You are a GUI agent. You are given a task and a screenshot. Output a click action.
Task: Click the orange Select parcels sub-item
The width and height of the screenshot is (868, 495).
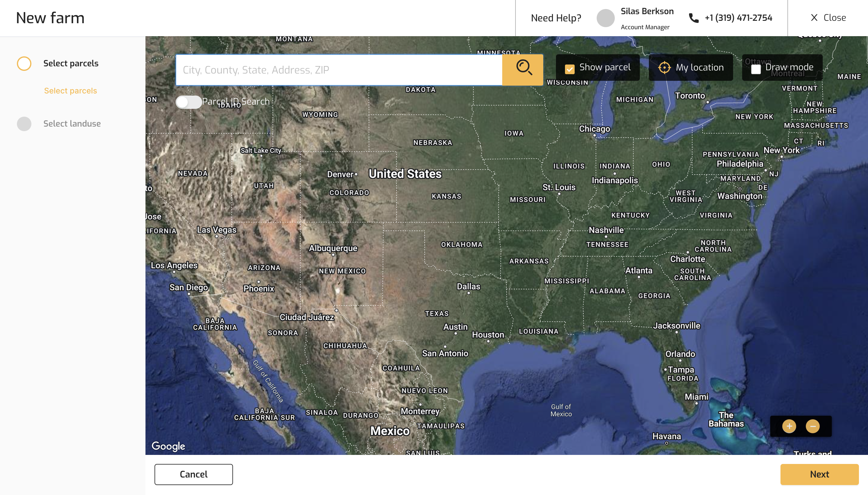(70, 91)
